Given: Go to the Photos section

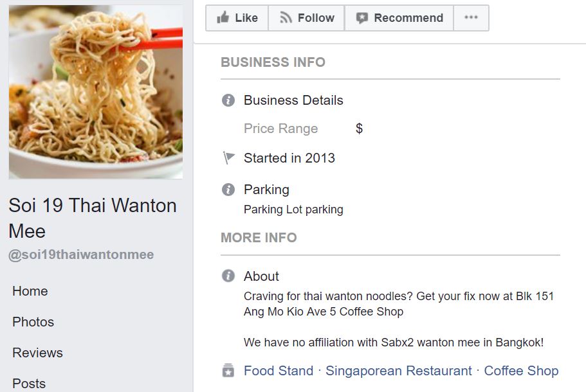Looking at the screenshot, I should (33, 322).
